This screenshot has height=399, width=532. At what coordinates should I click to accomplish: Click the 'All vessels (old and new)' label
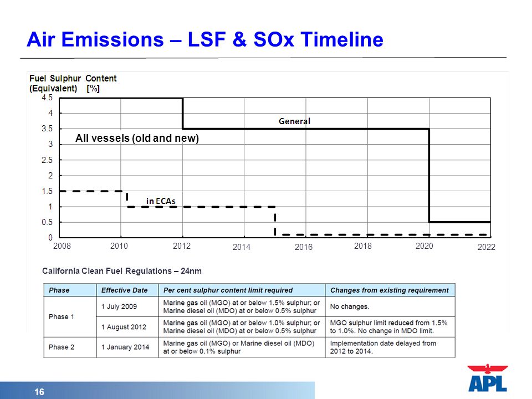click(137, 138)
